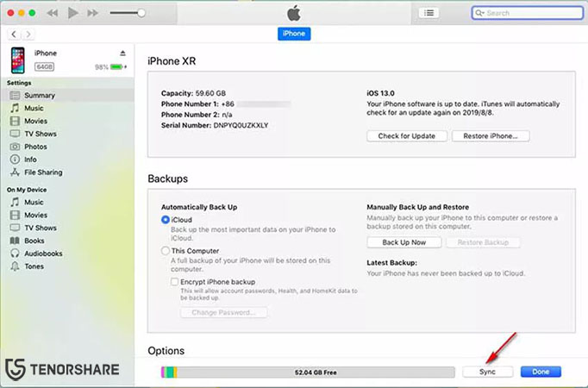This screenshot has width=588, height=388.
Task: Click the Check for Update button
Action: click(x=407, y=136)
